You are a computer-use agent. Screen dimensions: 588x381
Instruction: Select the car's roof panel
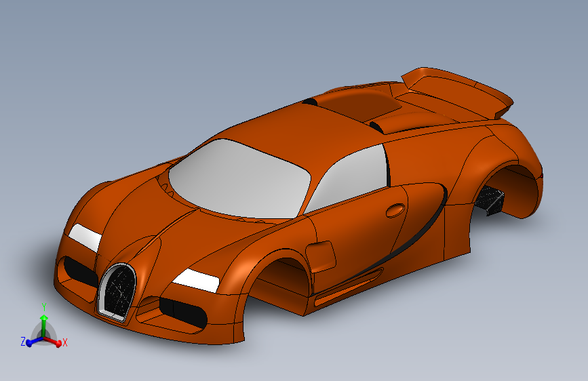300,132
